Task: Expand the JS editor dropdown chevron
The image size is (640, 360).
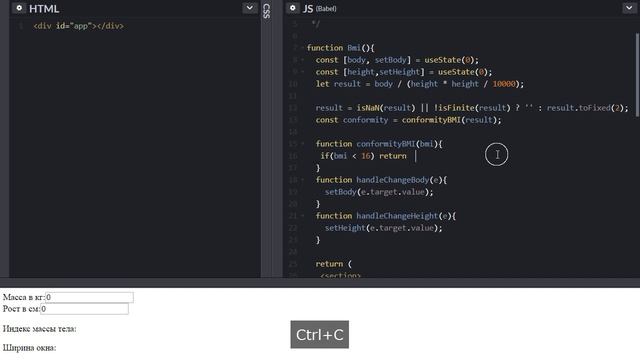Action: [629, 8]
